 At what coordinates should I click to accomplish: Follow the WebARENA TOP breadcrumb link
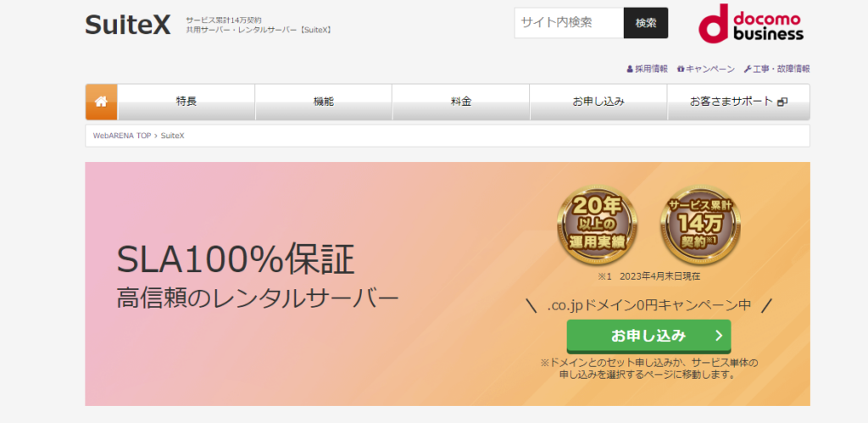pos(122,136)
